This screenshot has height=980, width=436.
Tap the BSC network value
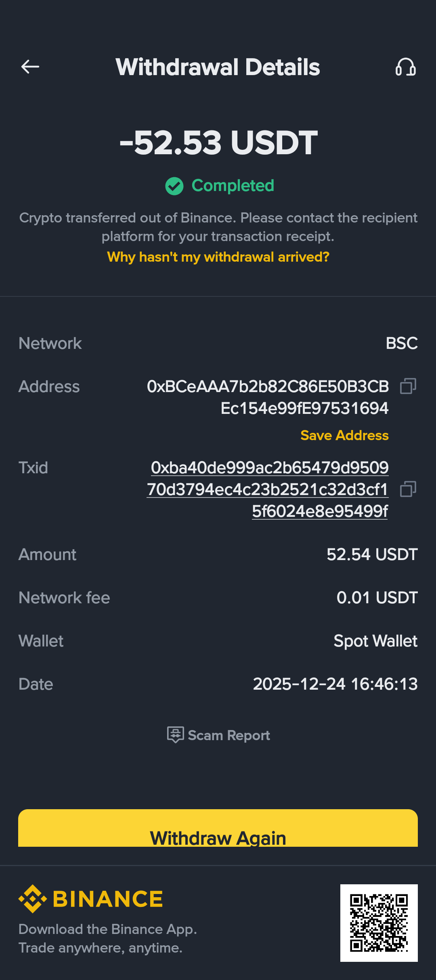(x=402, y=343)
